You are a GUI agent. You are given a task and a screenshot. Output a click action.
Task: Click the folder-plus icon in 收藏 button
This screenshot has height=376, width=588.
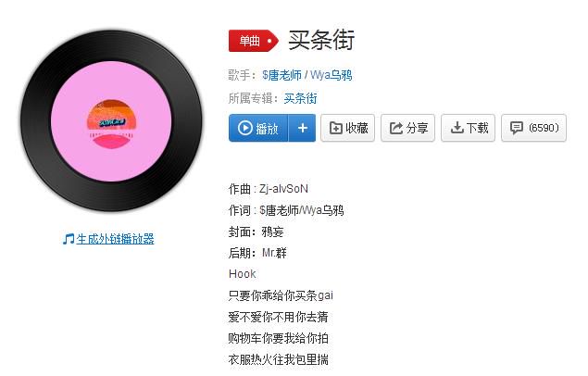point(335,128)
